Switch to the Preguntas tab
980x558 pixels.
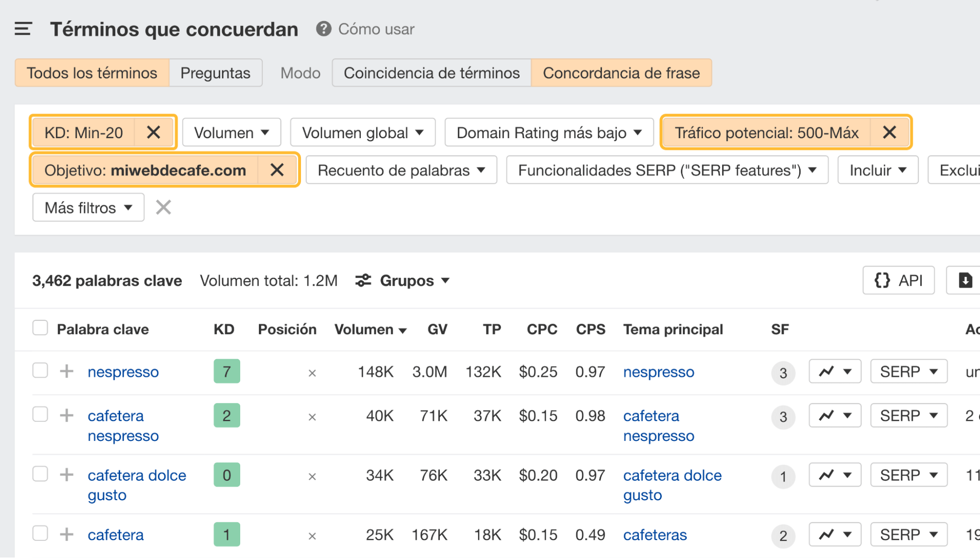[x=215, y=73]
